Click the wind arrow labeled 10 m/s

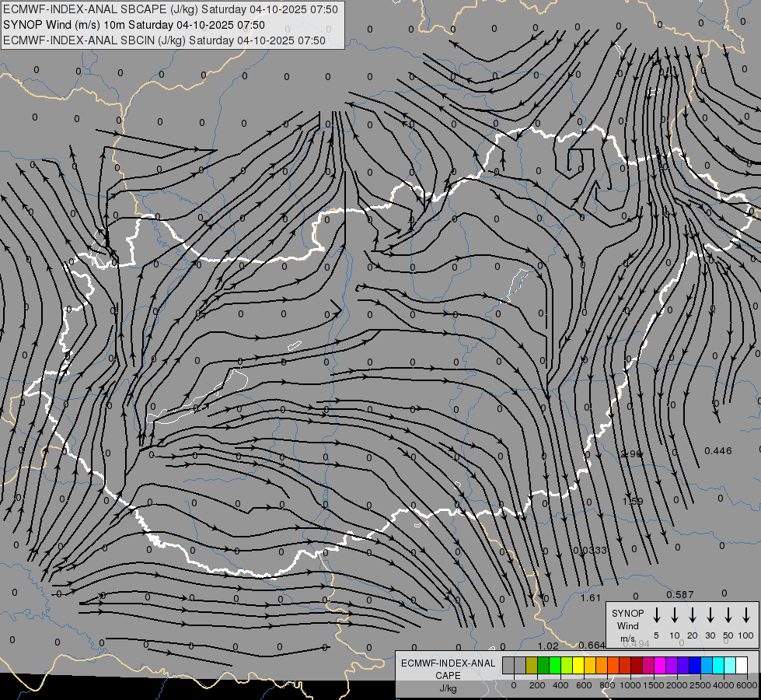[x=675, y=614]
